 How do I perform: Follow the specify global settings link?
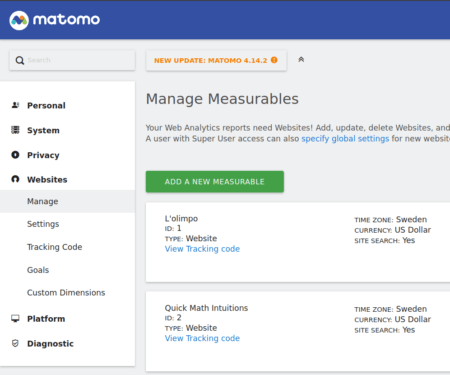click(345, 139)
